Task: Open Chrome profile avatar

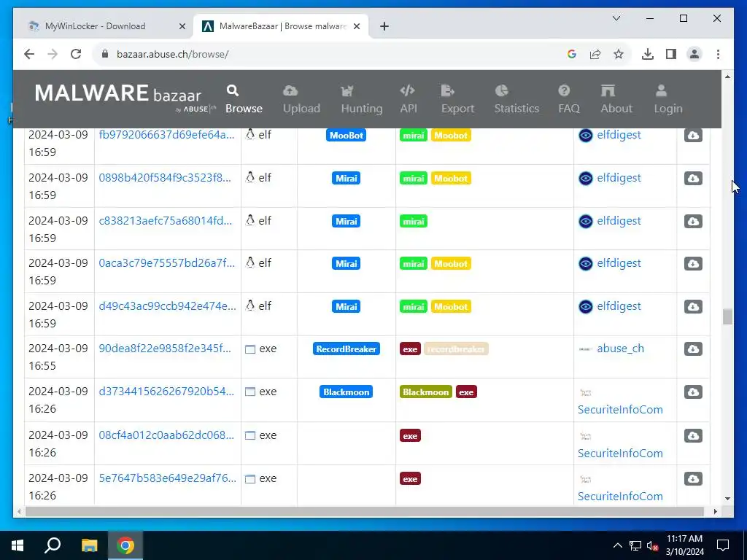Action: (x=694, y=54)
